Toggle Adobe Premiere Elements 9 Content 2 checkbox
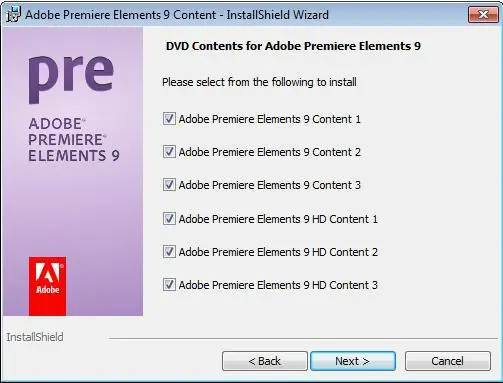503x383 pixels. 169,152
